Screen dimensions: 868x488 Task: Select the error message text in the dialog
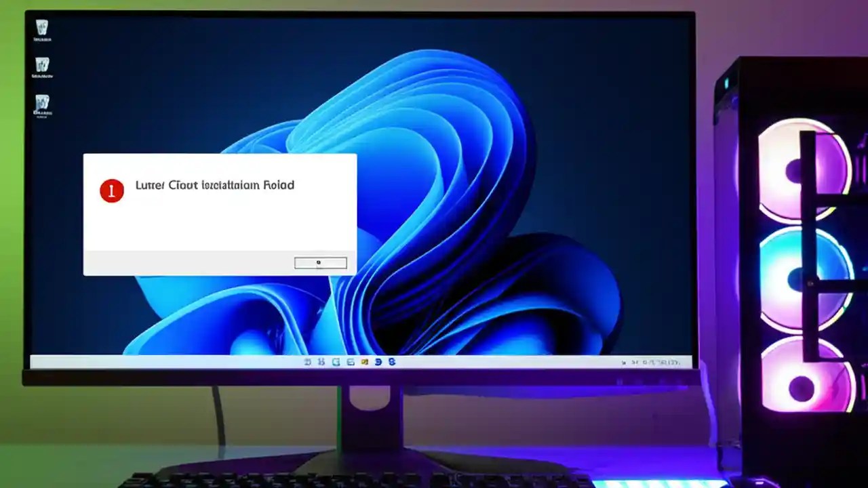pyautogui.click(x=214, y=185)
